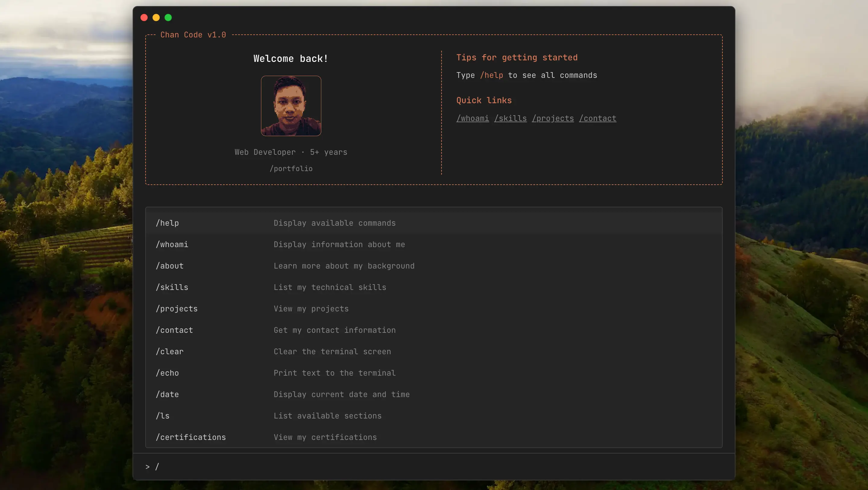Choose /ls to list available sections

(x=163, y=416)
